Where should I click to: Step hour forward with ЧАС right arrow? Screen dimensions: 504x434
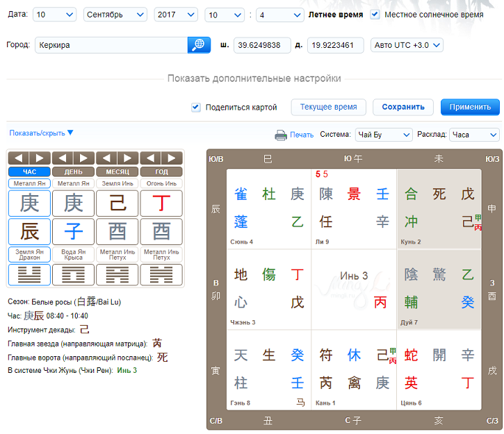point(40,158)
